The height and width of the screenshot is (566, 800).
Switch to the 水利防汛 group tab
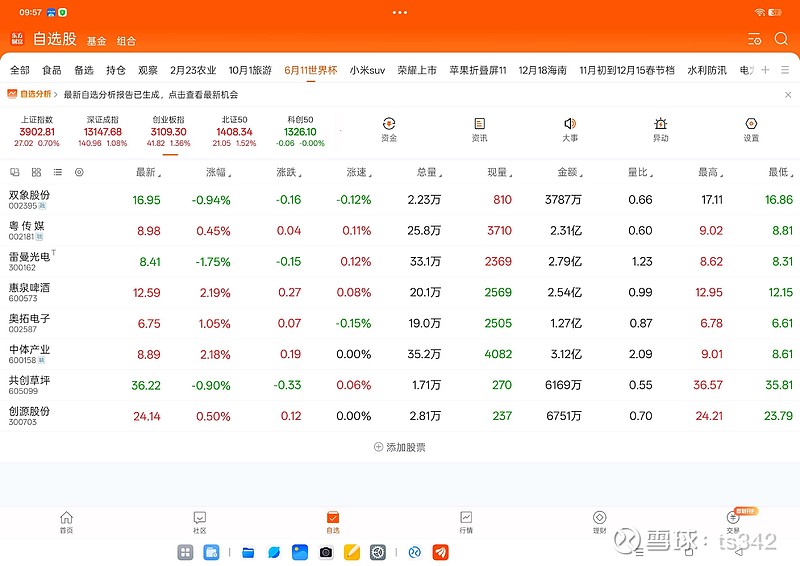(707, 70)
